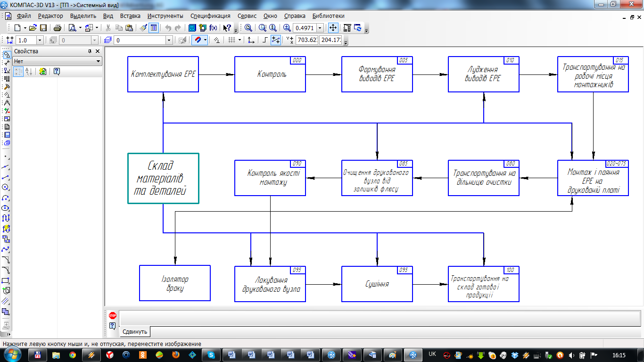Select the Сдвинуть tab
The height and width of the screenshot is (362, 644).
point(135,331)
